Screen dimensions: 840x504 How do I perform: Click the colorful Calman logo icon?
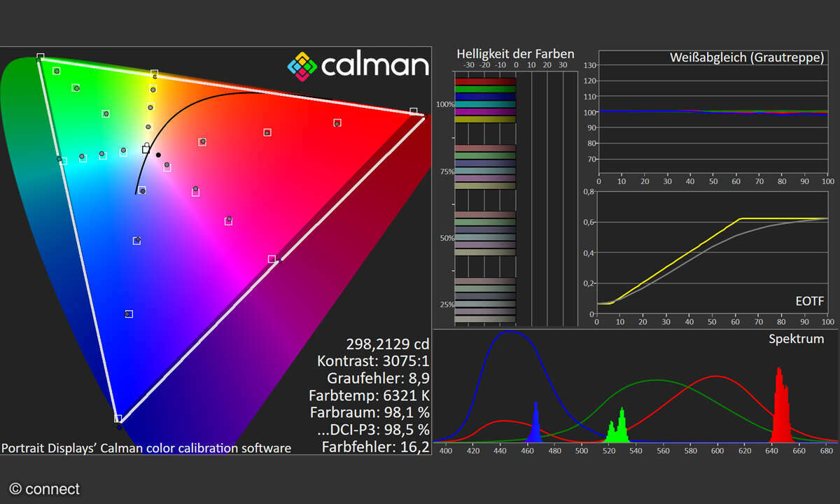[x=302, y=66]
